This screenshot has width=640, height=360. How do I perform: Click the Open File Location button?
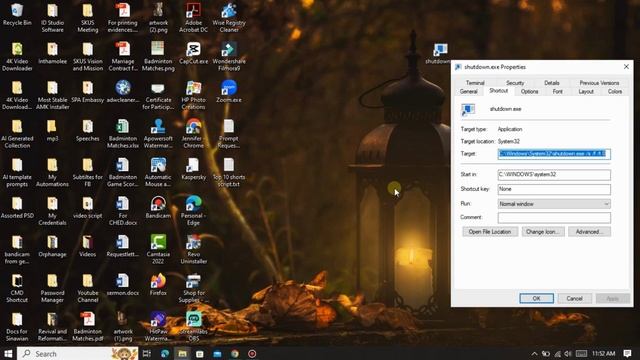[x=489, y=231]
